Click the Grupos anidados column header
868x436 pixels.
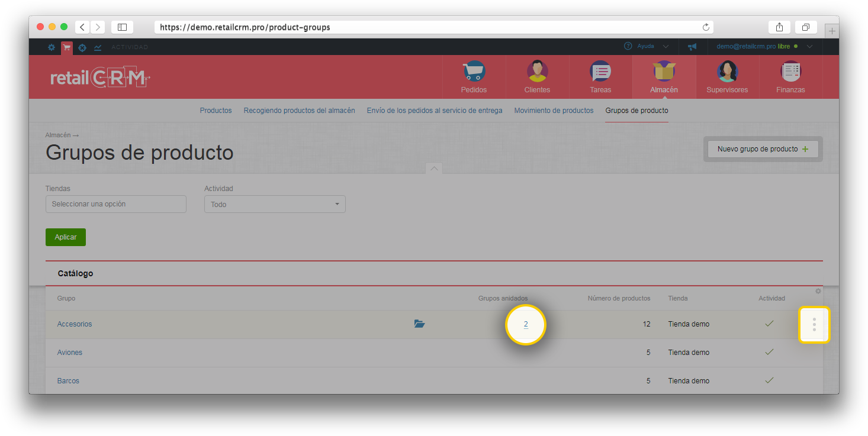[503, 298]
